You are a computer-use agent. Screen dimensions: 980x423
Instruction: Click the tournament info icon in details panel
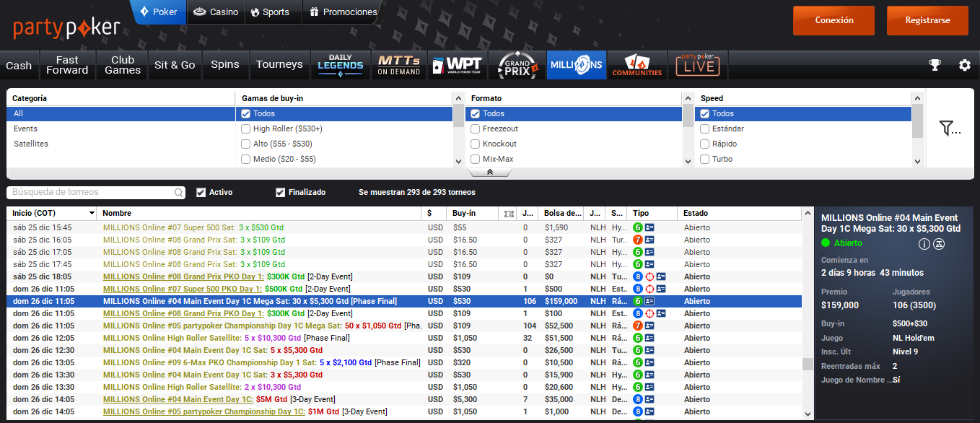point(924,244)
